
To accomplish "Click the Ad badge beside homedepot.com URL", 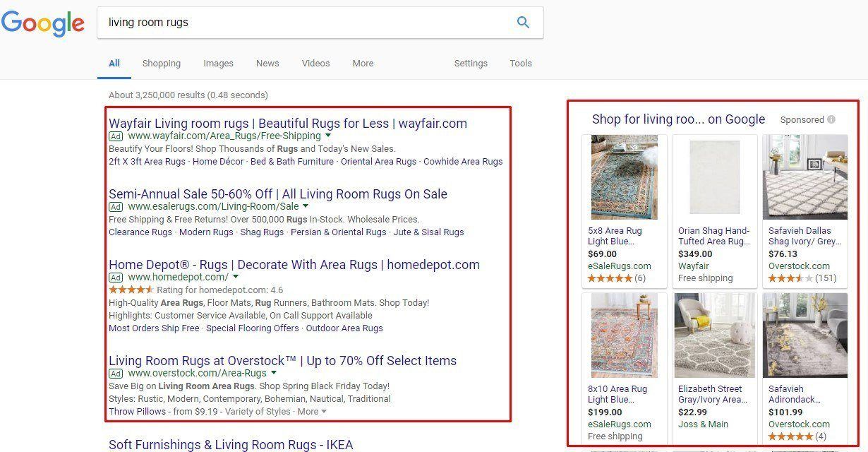I will point(116,277).
